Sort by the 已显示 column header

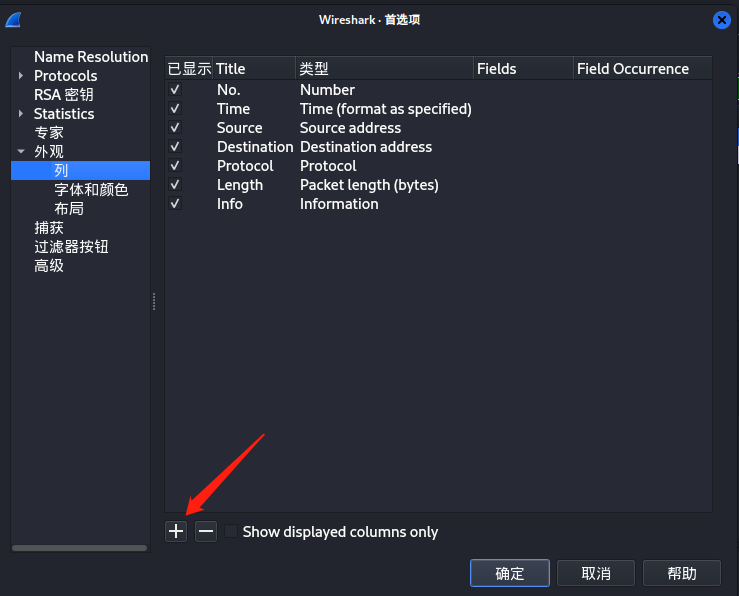click(x=189, y=69)
